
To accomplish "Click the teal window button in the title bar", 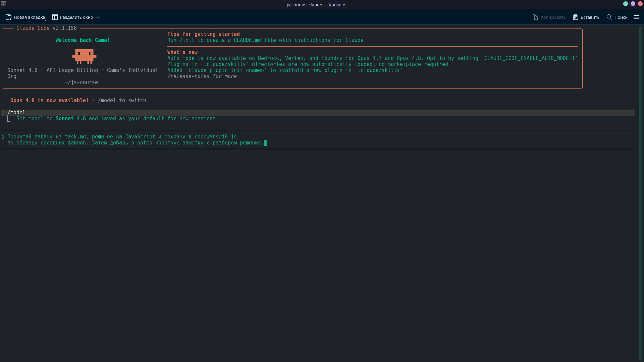I will click(626, 4).
